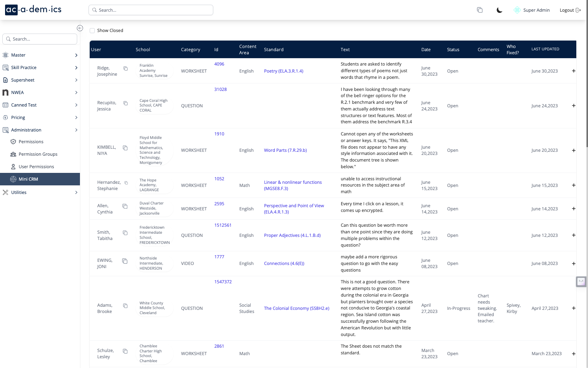Image resolution: width=588 pixels, height=368 pixels.
Task: Expand the Utilities section
Action: pos(40,192)
